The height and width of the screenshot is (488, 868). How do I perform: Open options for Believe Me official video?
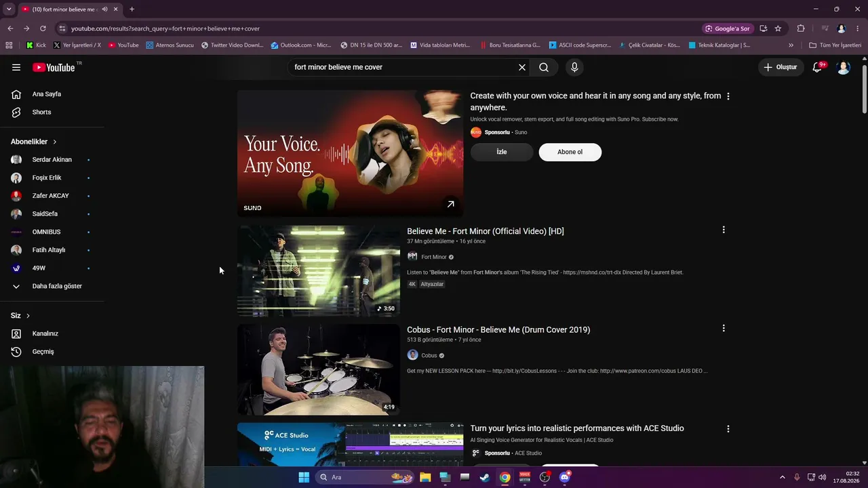click(x=724, y=230)
